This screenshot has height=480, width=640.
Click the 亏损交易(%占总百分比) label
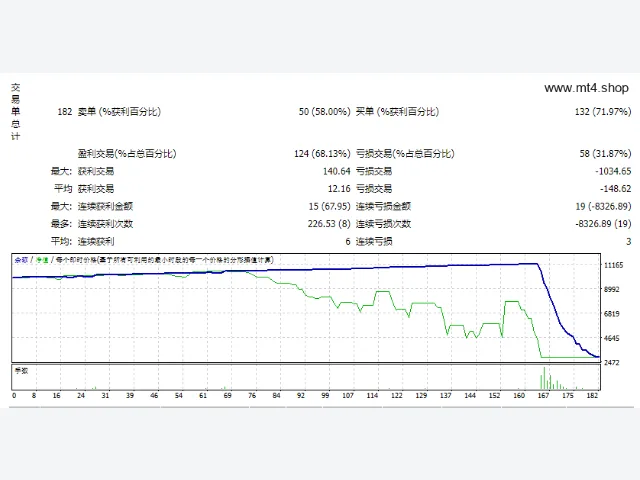(x=405, y=153)
